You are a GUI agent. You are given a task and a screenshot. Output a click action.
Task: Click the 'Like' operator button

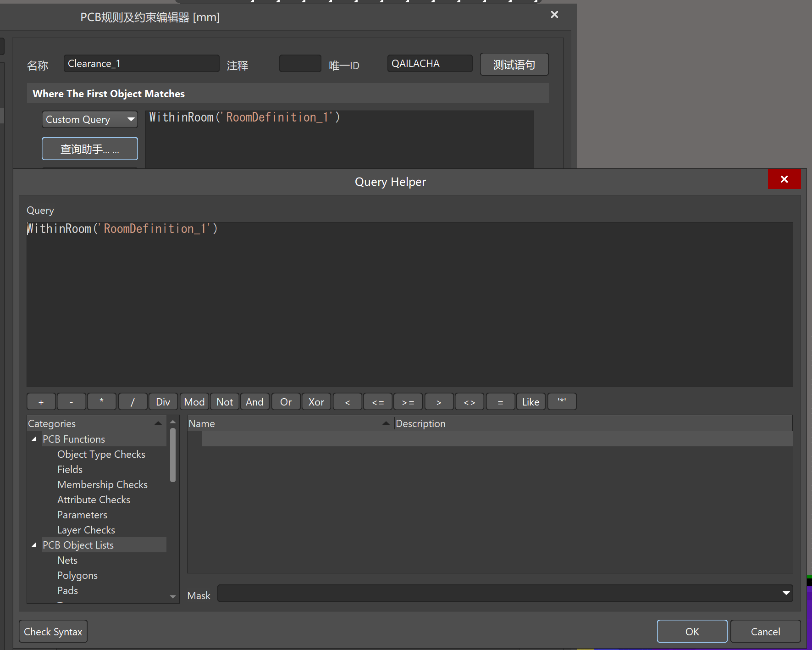click(x=530, y=402)
